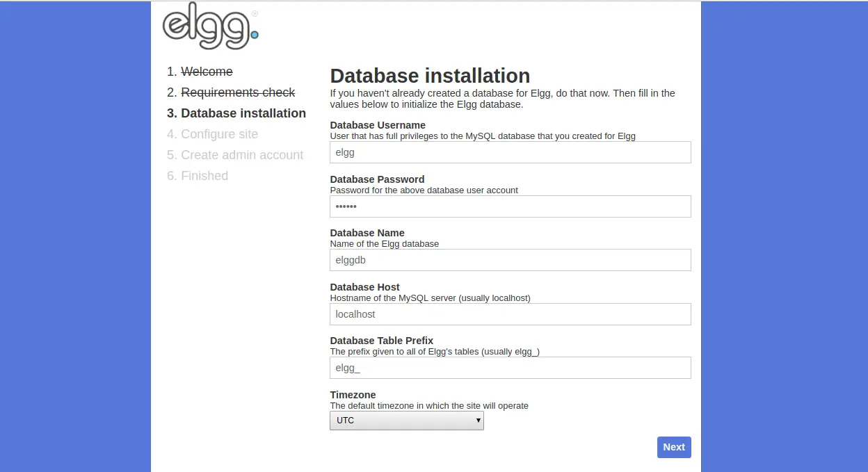Screen dimensions: 868x472
Task: Click the Database Username label
Action: (x=378, y=125)
